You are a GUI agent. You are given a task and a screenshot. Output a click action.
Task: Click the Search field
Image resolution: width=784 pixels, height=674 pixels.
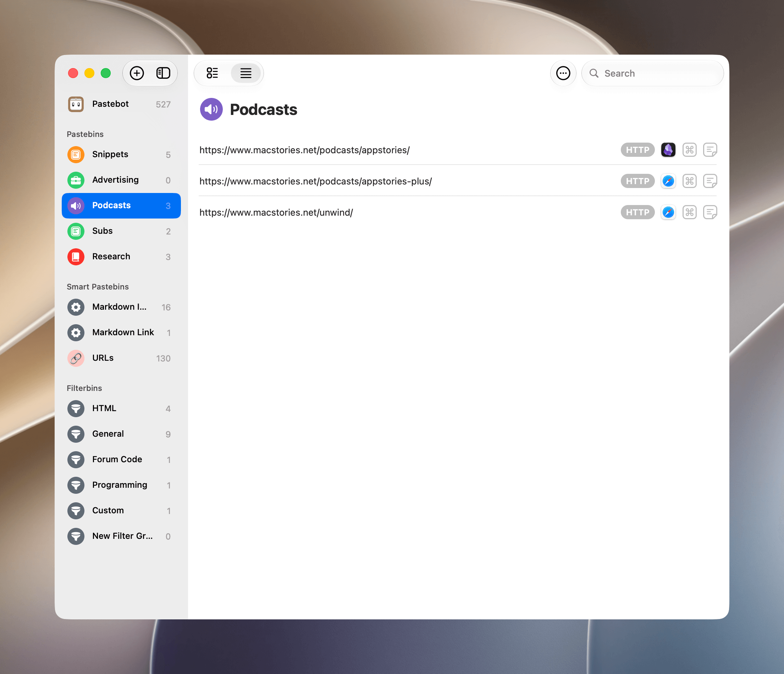click(652, 73)
